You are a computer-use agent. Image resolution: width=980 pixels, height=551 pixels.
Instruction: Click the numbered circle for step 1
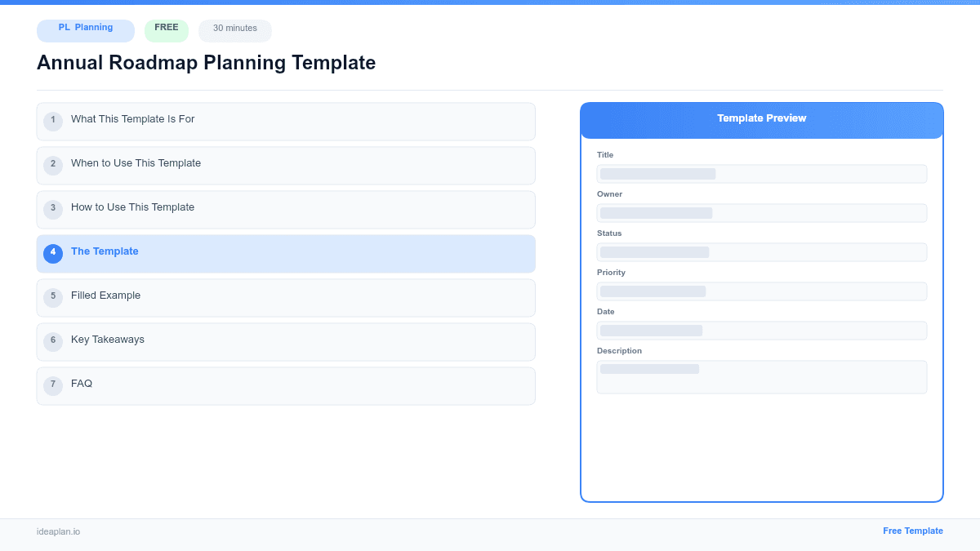53,121
